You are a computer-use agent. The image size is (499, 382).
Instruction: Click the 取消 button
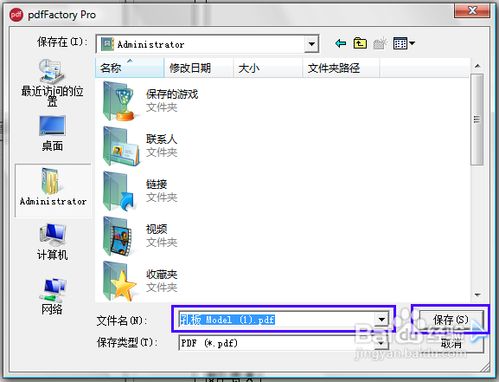tap(451, 343)
